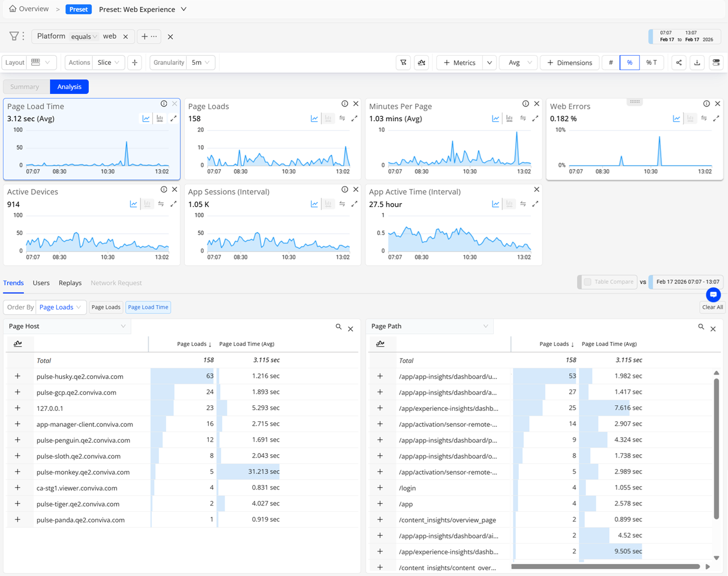Close the Minutes Per Page widget
This screenshot has width=728, height=576.
536,104
